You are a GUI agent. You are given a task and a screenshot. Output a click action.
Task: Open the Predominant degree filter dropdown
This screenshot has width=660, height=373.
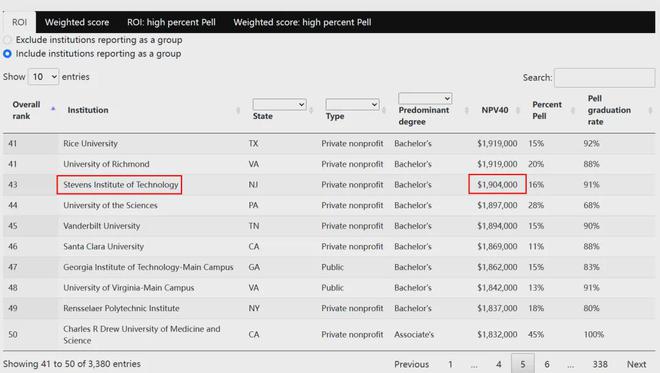(x=425, y=99)
